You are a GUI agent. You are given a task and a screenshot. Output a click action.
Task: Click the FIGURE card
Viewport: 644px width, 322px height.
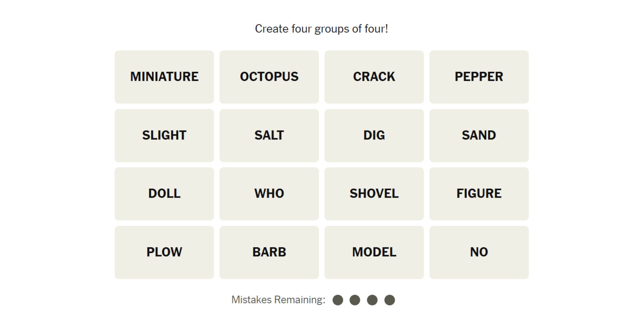[479, 193]
